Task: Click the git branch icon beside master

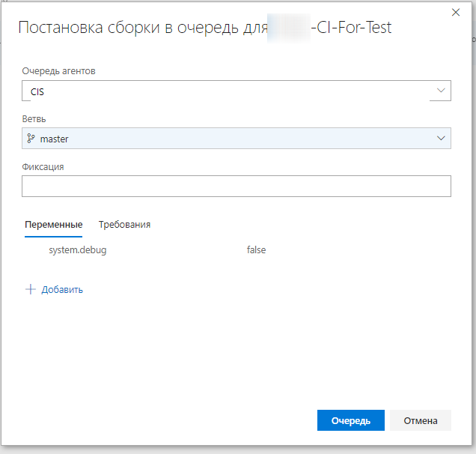Action: (x=31, y=139)
